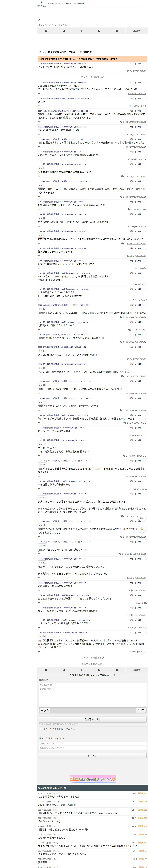Open 大砲 option on comment 0003
This screenshot has width=148, height=868.
coord(139,99)
